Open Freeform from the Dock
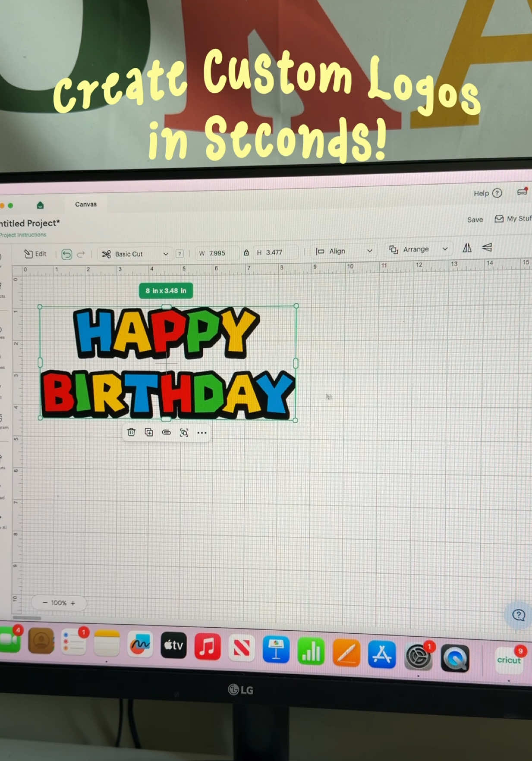 tap(139, 645)
